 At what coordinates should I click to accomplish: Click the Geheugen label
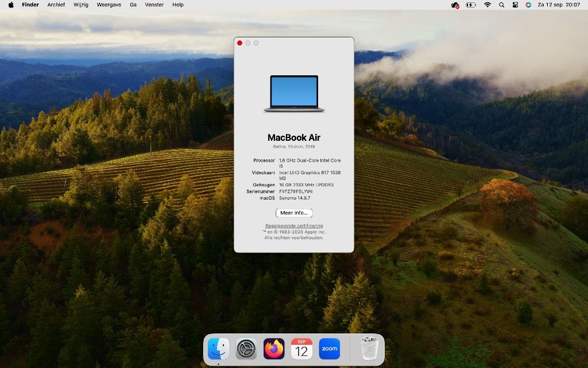point(264,185)
